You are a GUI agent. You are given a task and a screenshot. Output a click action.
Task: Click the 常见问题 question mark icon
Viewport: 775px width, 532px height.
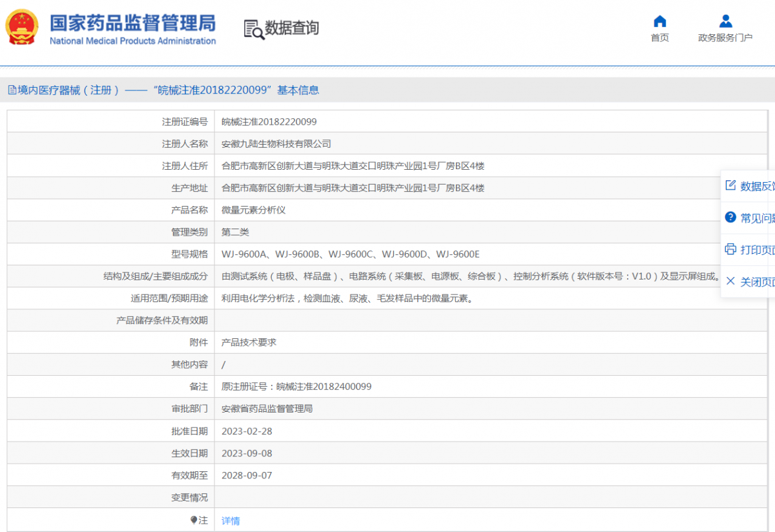pos(730,217)
